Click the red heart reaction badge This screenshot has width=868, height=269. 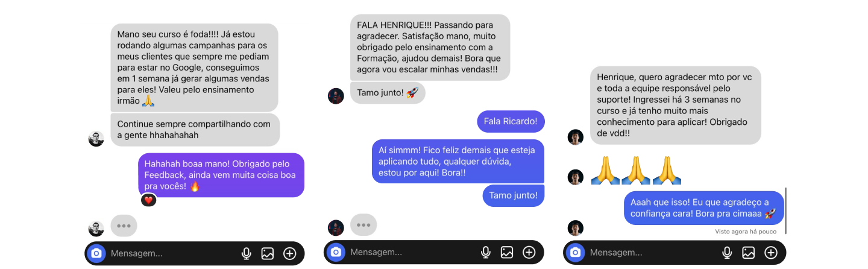click(148, 200)
